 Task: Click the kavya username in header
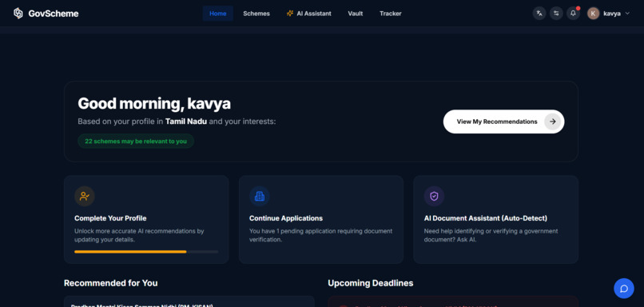click(x=612, y=13)
